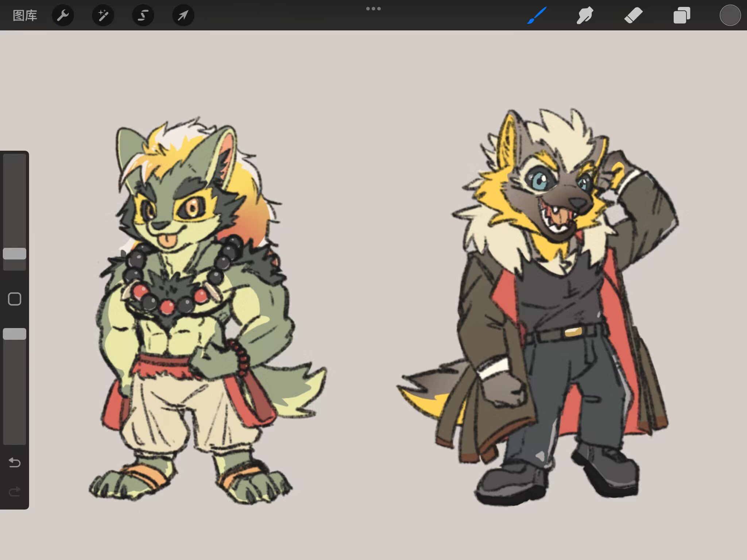The image size is (747, 560).
Task: Open the active color circle
Action: coord(730,15)
